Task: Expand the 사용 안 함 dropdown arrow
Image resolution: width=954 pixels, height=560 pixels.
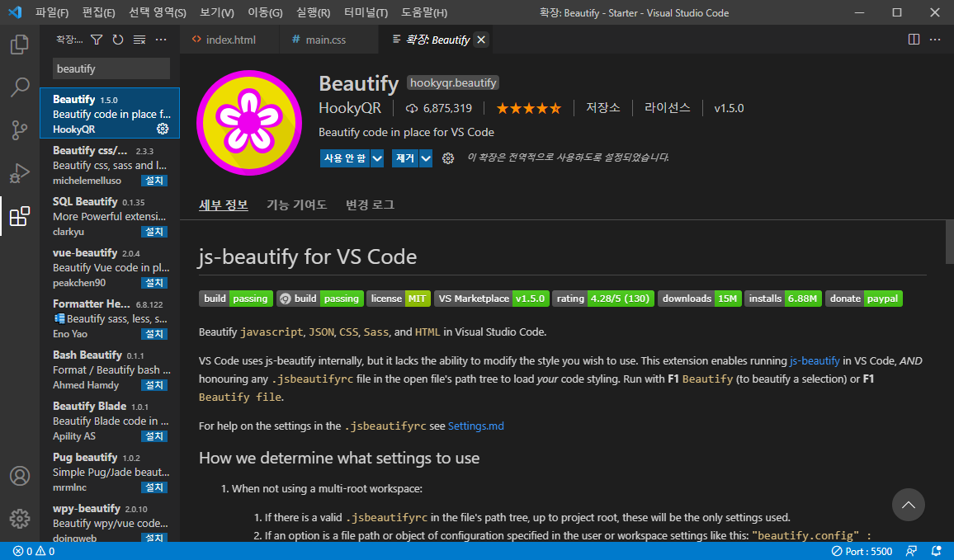Action: click(377, 158)
